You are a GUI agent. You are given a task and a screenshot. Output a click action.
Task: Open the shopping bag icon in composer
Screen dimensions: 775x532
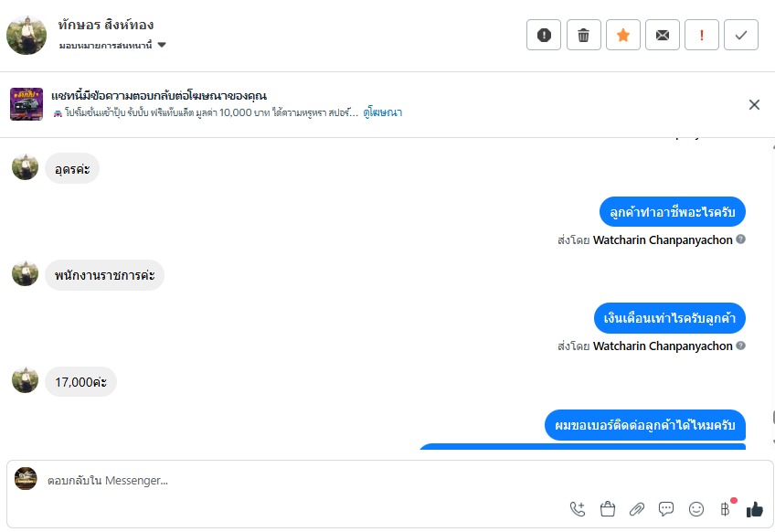[607, 509]
